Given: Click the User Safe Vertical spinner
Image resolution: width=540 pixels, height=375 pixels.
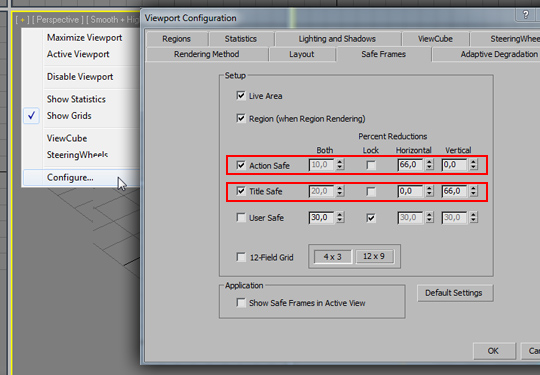Looking at the screenshot, I should tap(474, 217).
